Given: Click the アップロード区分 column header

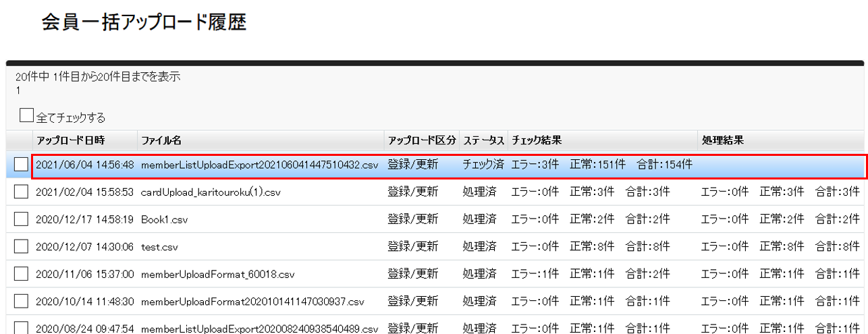Looking at the screenshot, I should [422, 140].
